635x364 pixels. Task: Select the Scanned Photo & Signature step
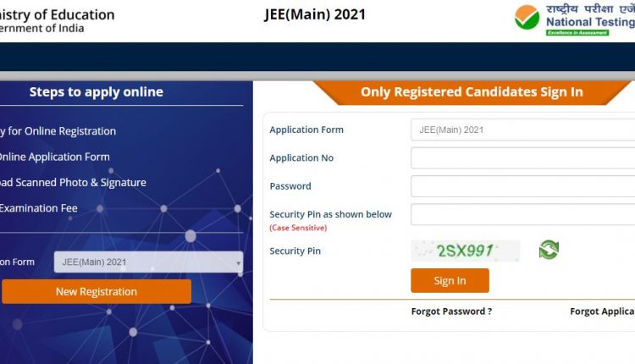click(x=73, y=183)
